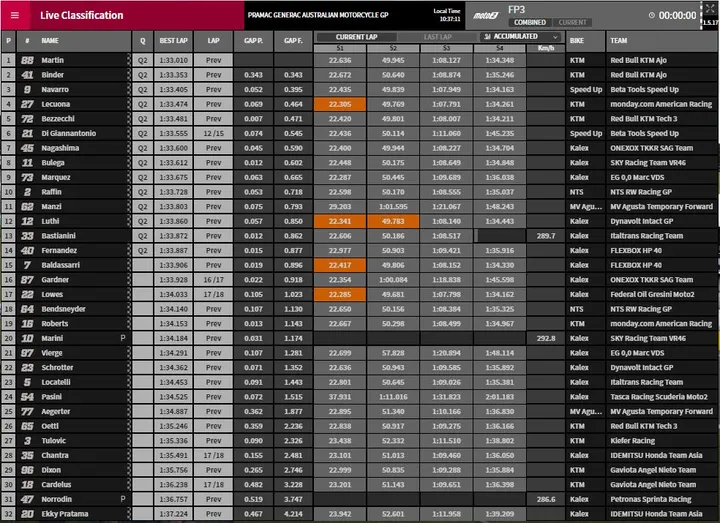Click speed value 292.8

pos(546,338)
